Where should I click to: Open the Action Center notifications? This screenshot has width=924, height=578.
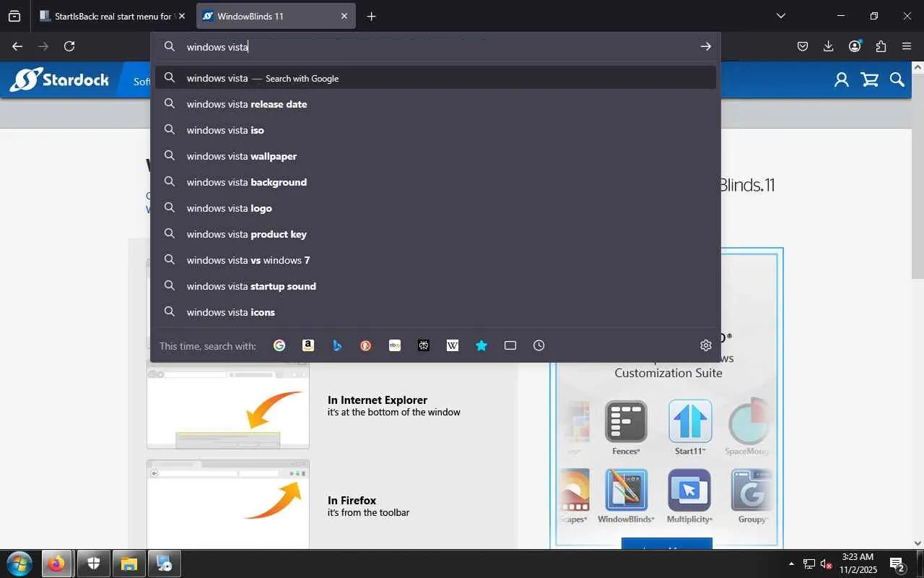coord(897,564)
